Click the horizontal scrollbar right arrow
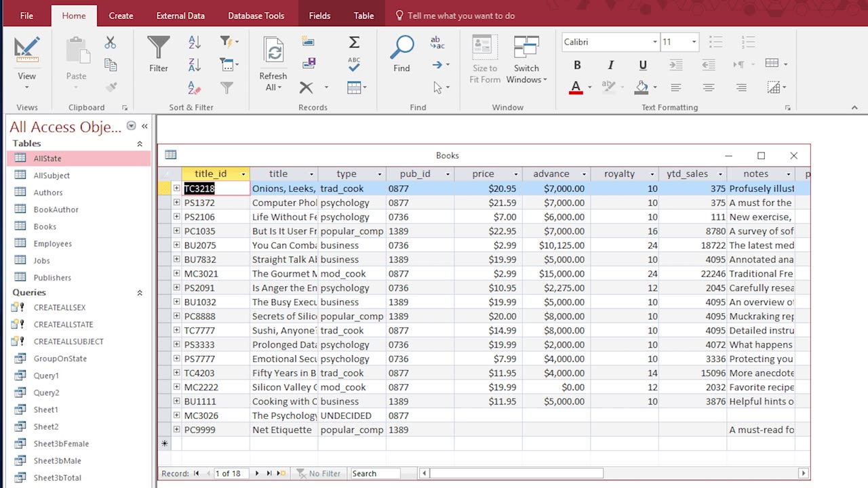 click(x=804, y=474)
